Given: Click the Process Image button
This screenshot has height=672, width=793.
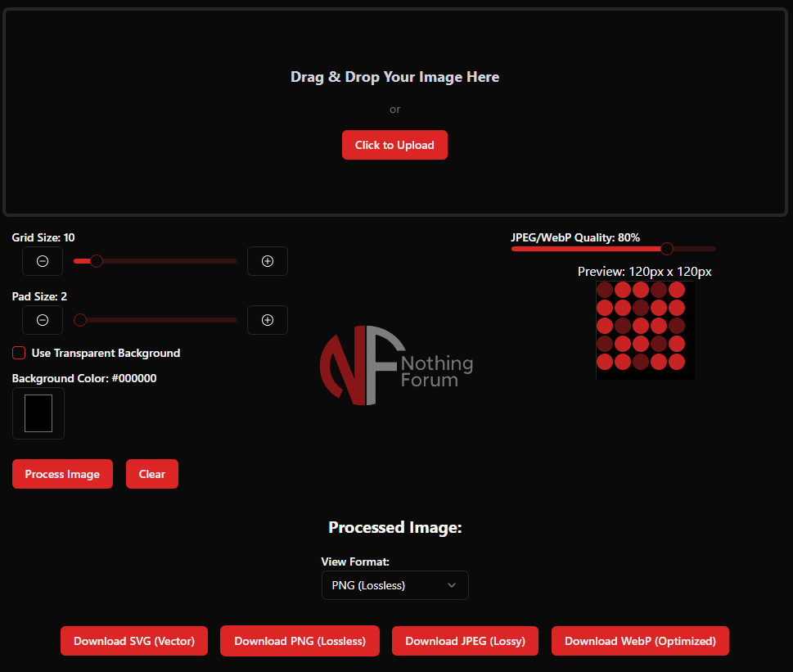Looking at the screenshot, I should coord(62,474).
